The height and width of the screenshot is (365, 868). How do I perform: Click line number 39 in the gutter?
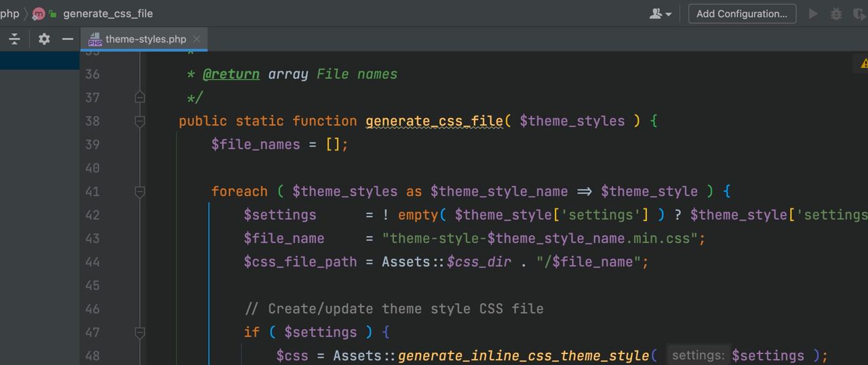point(92,145)
